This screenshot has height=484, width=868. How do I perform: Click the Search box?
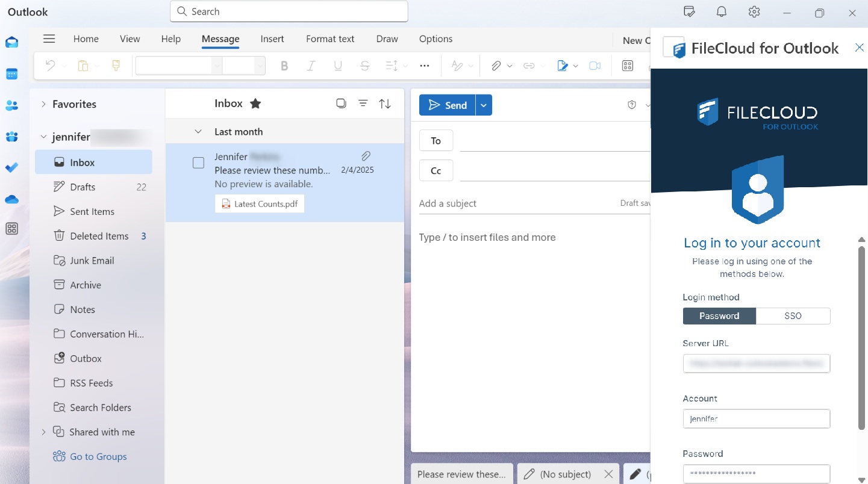click(289, 11)
